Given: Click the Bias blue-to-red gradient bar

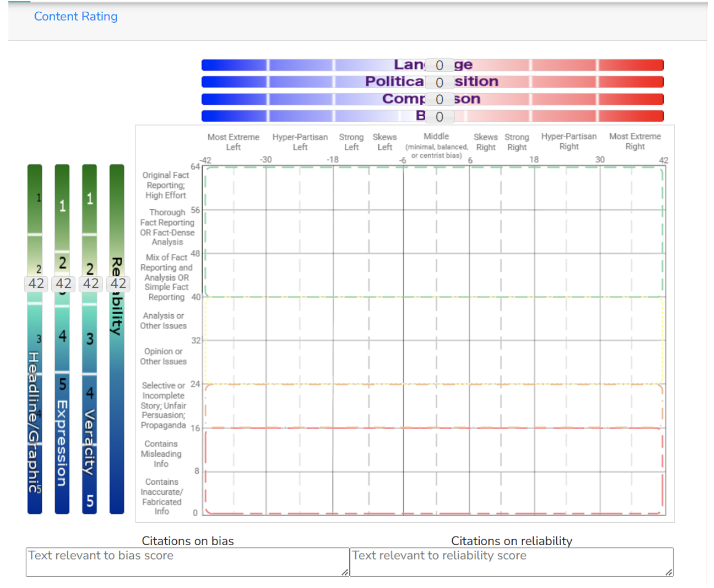Looking at the screenshot, I should 279,116.
